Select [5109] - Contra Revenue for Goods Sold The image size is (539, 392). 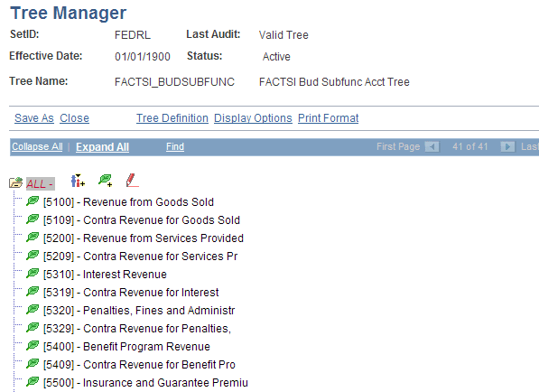142,220
